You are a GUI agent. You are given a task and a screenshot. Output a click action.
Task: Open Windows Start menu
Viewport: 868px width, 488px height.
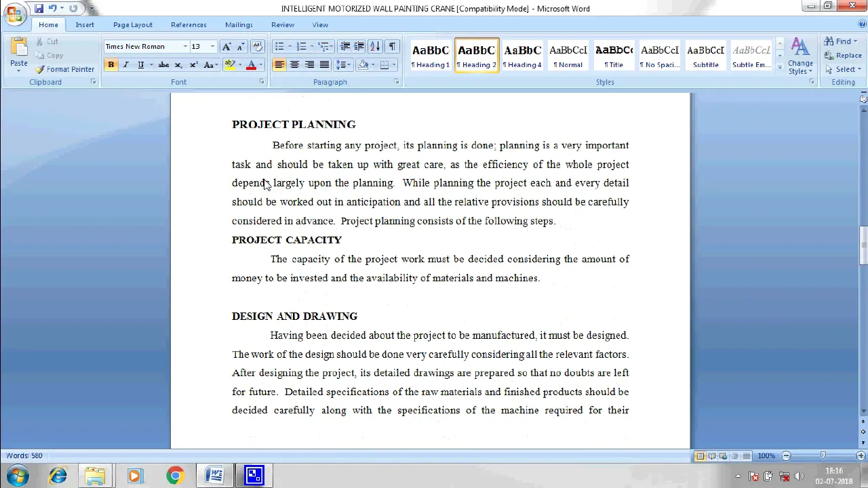[x=18, y=476]
